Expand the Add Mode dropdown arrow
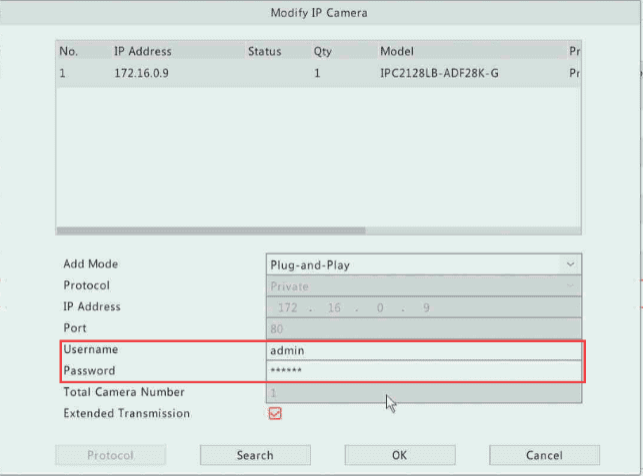 tap(570, 265)
